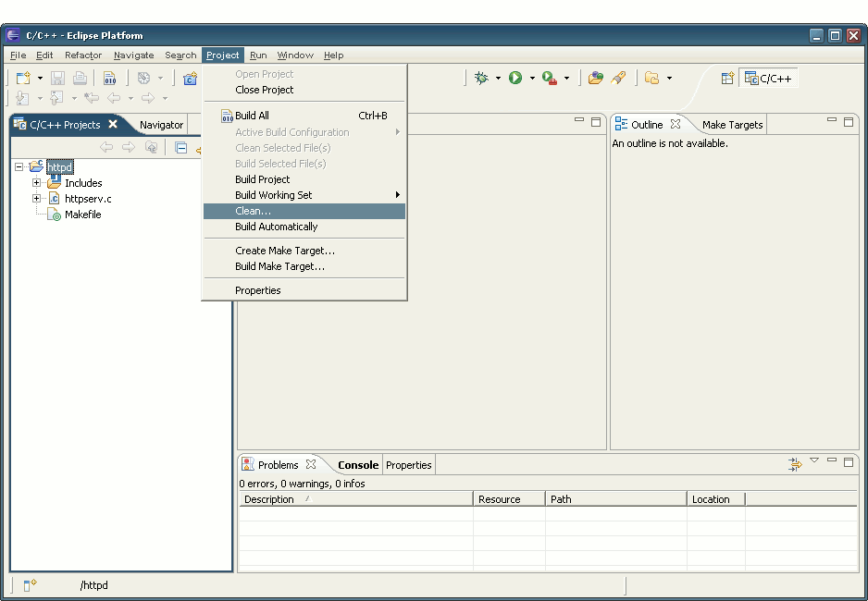Collapse the httpd project node
This screenshot has width=868, height=601.
[19, 167]
